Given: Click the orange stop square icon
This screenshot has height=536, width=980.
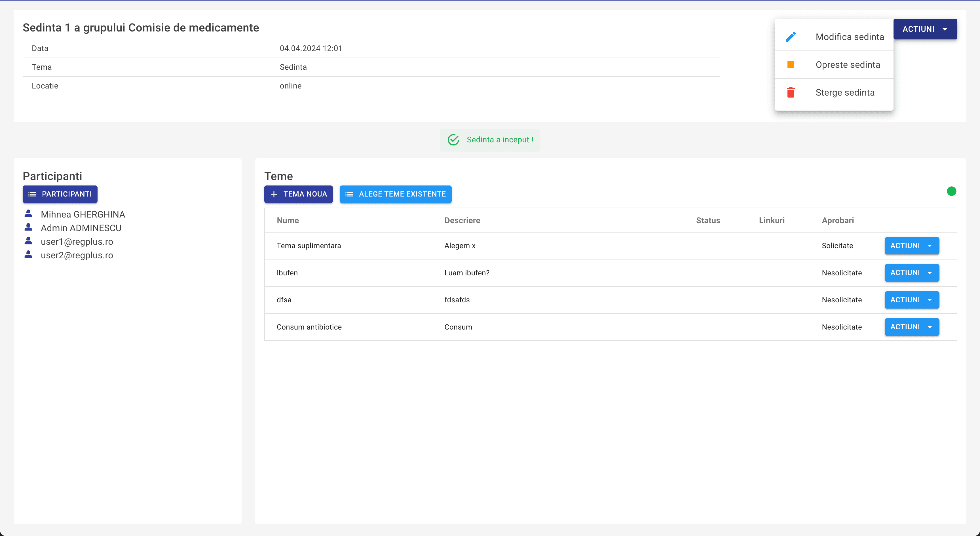Looking at the screenshot, I should pos(791,65).
